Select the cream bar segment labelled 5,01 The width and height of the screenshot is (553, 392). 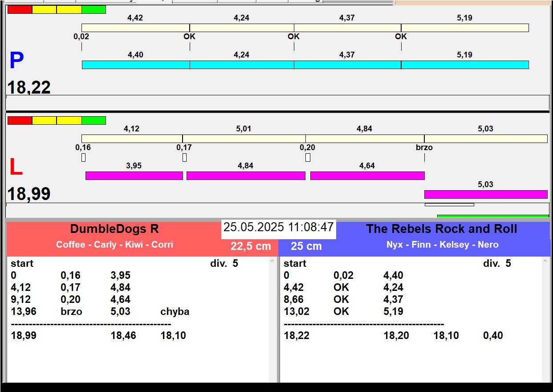pyautogui.click(x=244, y=139)
